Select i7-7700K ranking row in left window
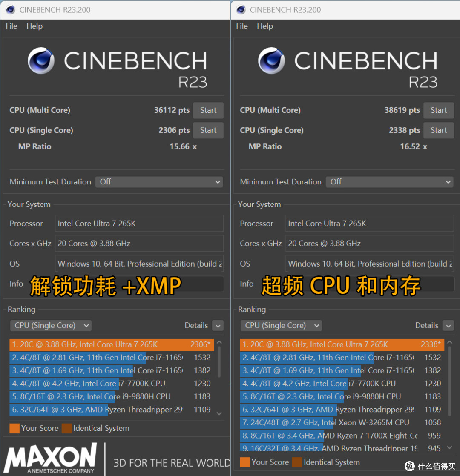460x476 pixels. click(x=112, y=384)
